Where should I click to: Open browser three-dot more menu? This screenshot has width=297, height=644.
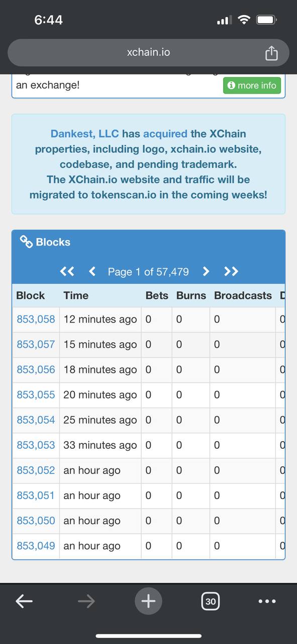(x=267, y=601)
